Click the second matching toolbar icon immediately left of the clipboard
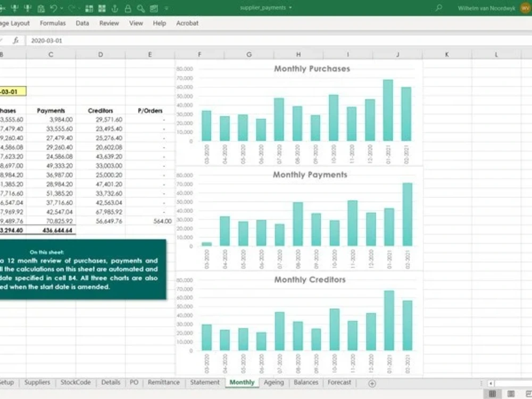The width and height of the screenshot is (532, 399). 28,8
